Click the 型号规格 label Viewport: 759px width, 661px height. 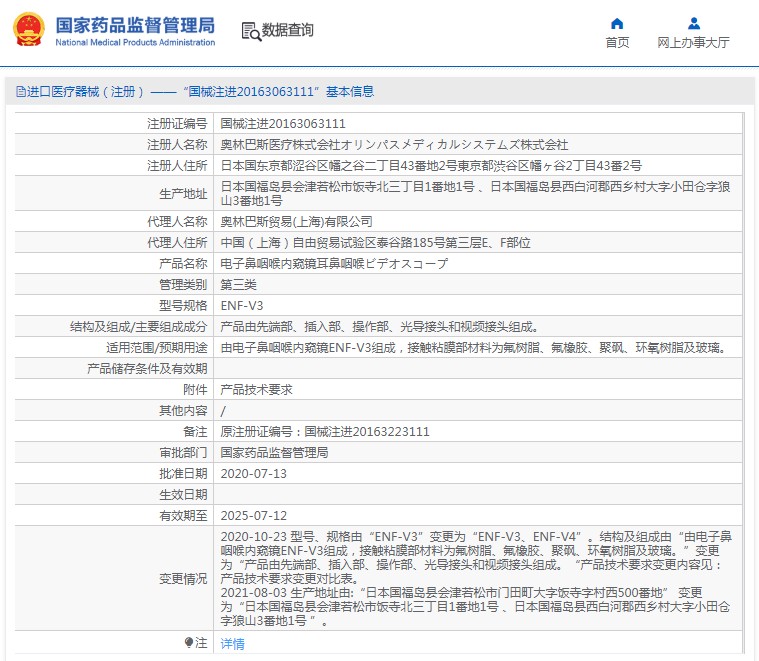click(x=183, y=306)
